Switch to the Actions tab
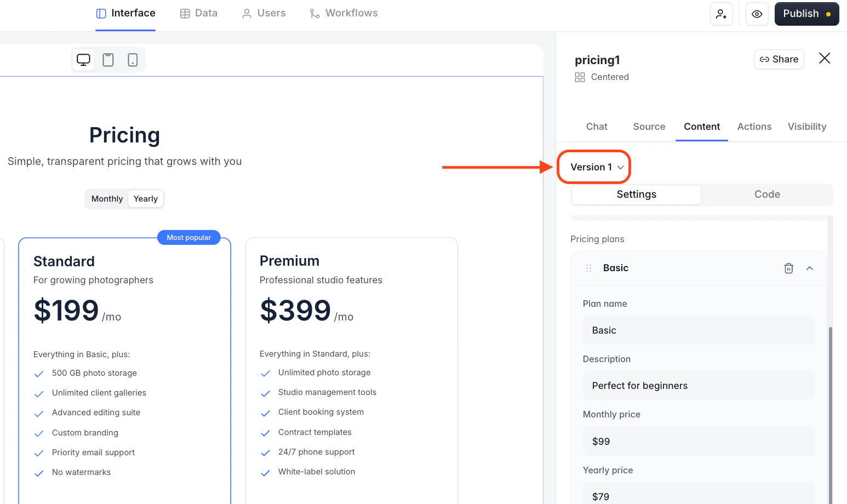 754,127
